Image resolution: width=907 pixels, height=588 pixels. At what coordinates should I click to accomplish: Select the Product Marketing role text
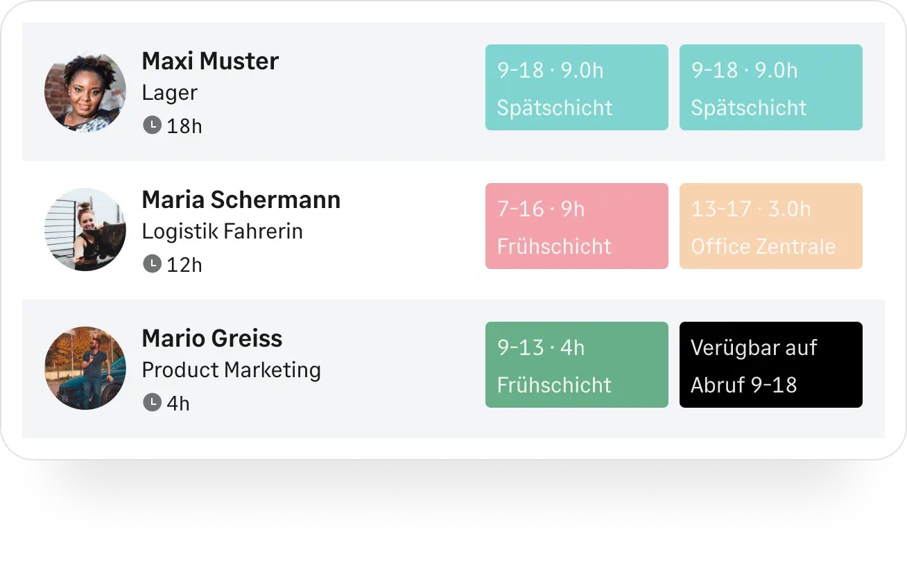tap(232, 370)
